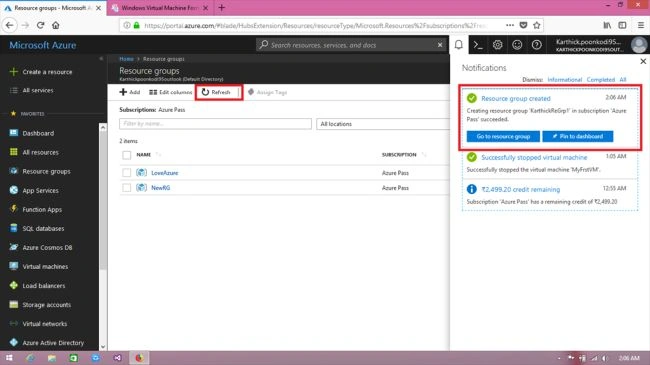The height and width of the screenshot is (365, 650).
Task: Open Visual Studio from the taskbar
Action: [117, 358]
